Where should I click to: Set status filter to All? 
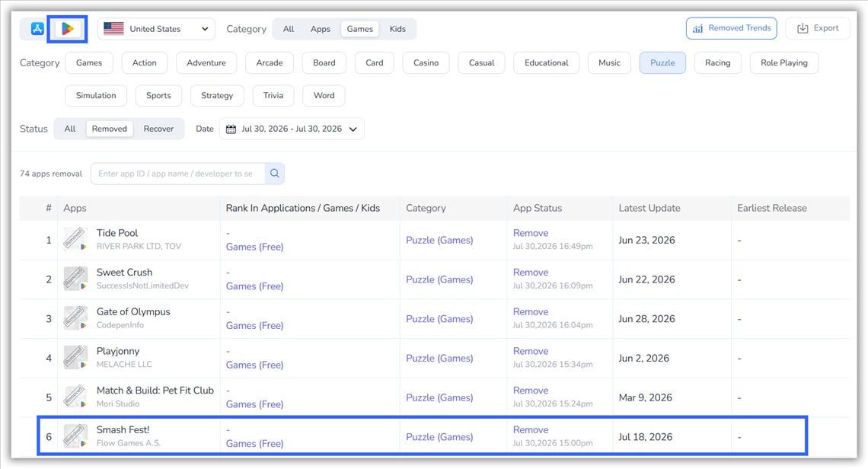click(70, 129)
